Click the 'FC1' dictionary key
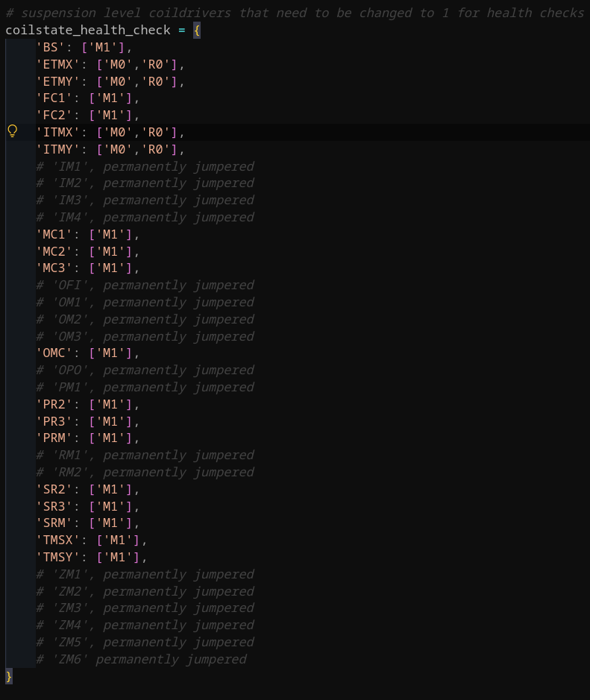The image size is (590, 700). point(54,98)
